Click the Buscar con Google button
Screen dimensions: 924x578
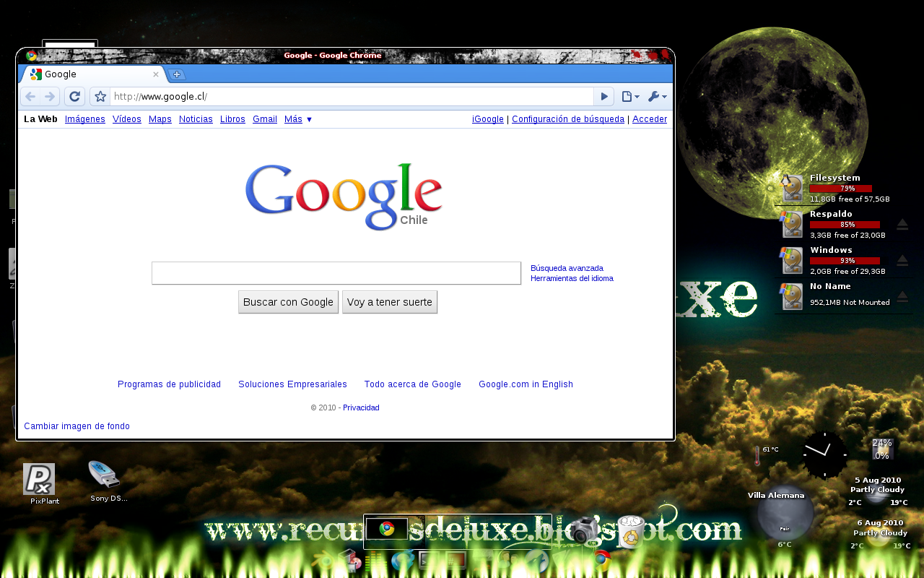(x=288, y=302)
